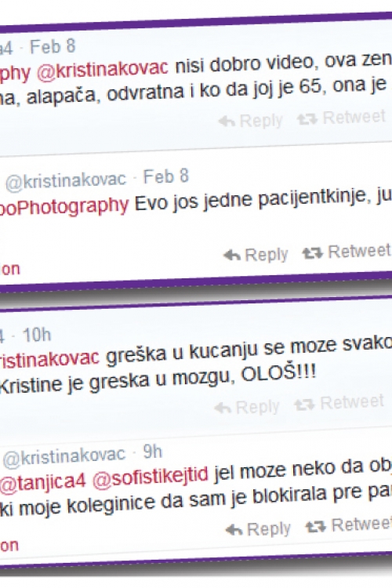Click the Retweet icon under the OLOŠ!!! tweet
Viewport: 392px width, 588px height.
[x=304, y=405]
